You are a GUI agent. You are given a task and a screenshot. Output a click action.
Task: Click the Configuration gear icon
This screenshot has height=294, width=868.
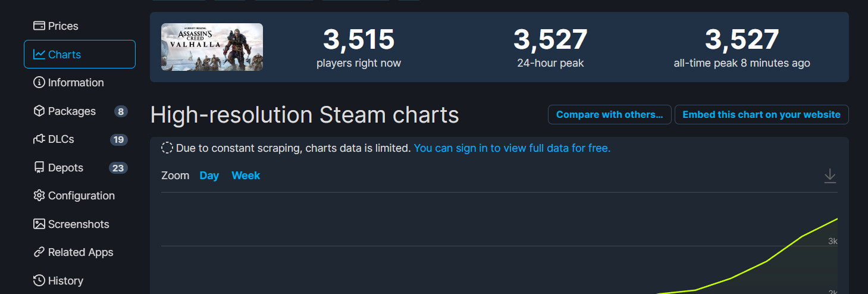[39, 196]
